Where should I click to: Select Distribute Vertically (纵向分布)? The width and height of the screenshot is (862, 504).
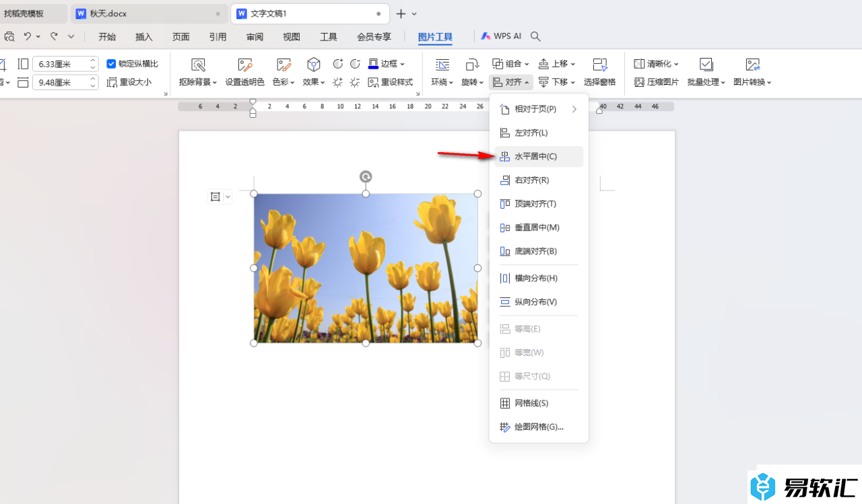[539, 302]
